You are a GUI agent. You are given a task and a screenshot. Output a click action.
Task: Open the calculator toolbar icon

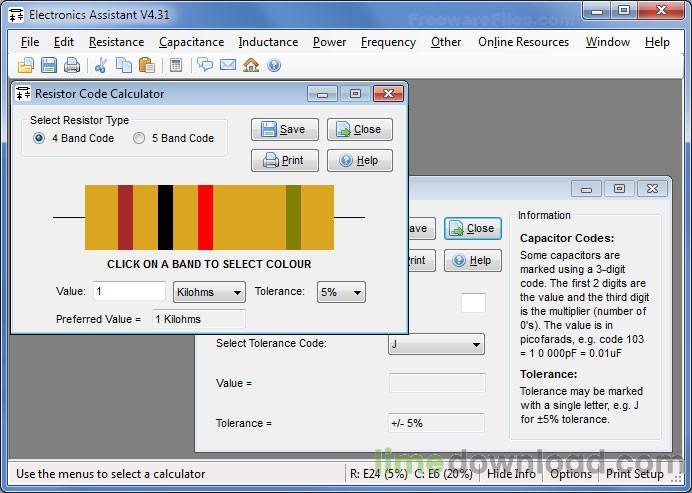click(x=176, y=65)
